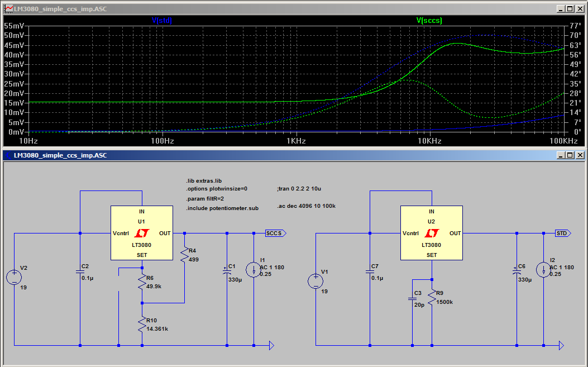Screen dimensions: 588x367
Task: Click the AC 1 180 value of I1
Action: (x=273, y=268)
